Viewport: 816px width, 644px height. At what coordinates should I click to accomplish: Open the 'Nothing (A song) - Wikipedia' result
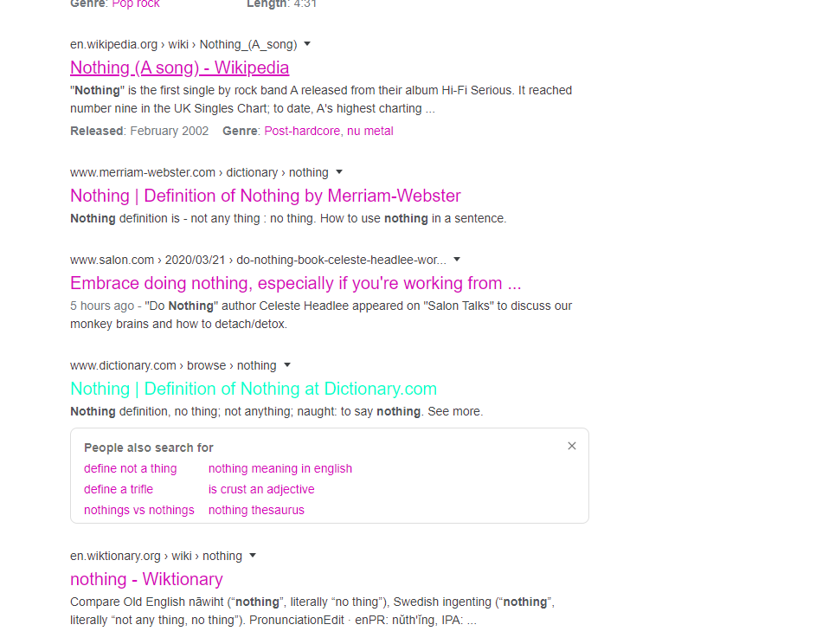tap(179, 68)
